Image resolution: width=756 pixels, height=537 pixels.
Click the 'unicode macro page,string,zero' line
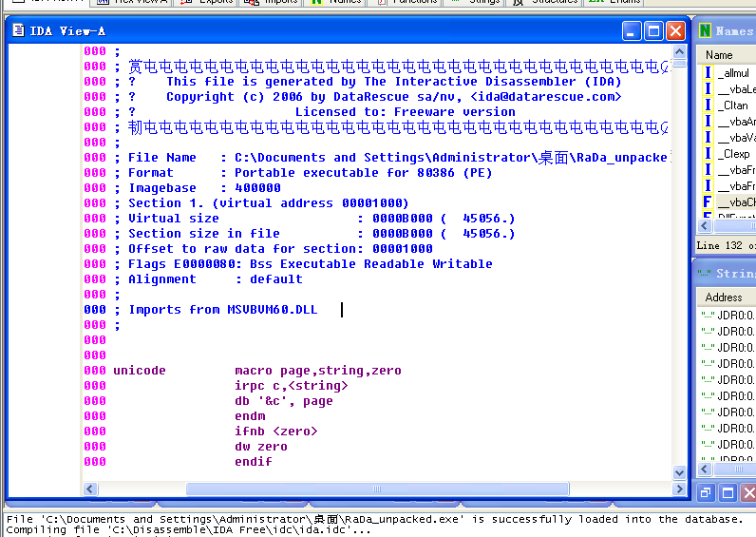257,371
